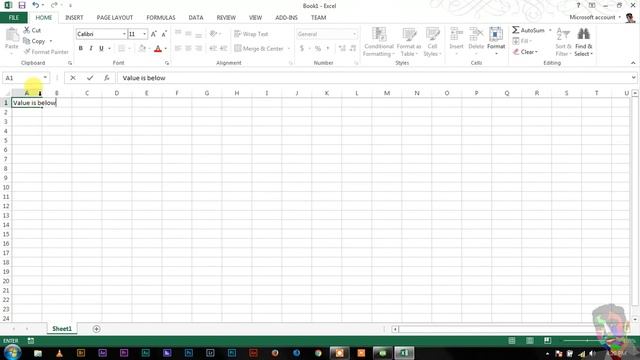Click the Delete cells icon
The height and width of the screenshot is (360, 640).
(x=476, y=34)
